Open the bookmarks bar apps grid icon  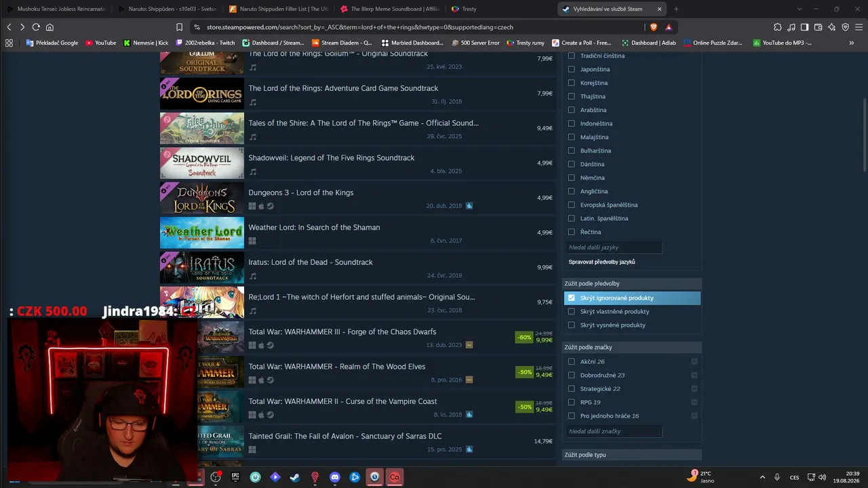pos(9,43)
